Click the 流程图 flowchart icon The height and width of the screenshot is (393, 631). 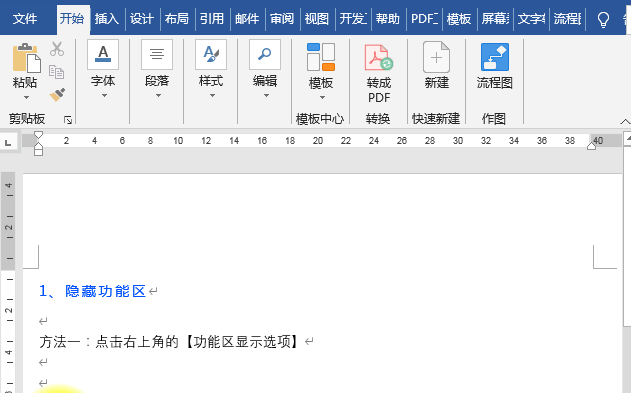pyautogui.click(x=495, y=57)
